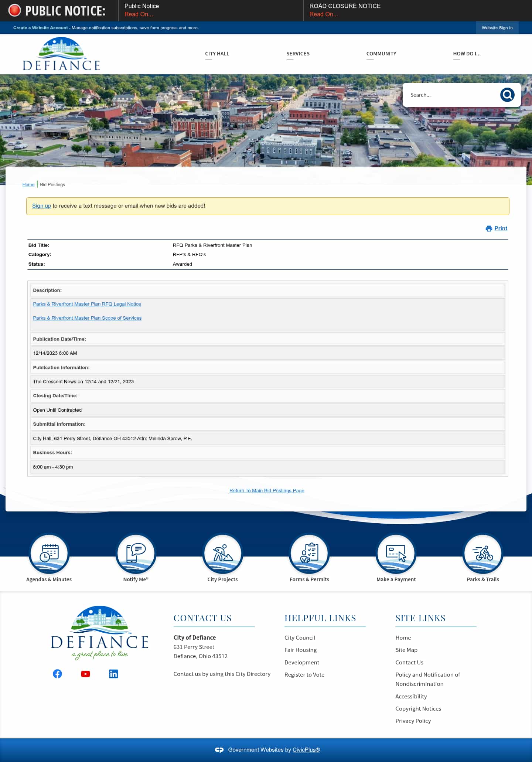Open the Copyright Notices link
The image size is (532, 762).
click(x=418, y=708)
